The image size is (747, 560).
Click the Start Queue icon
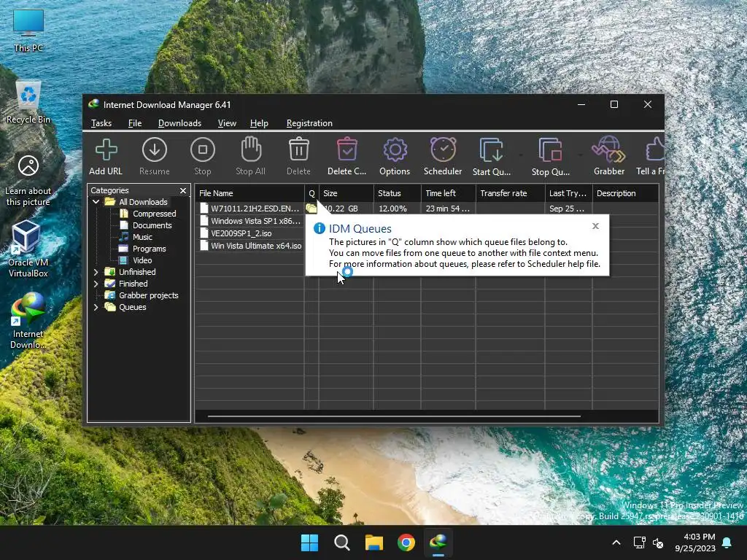pos(491,150)
